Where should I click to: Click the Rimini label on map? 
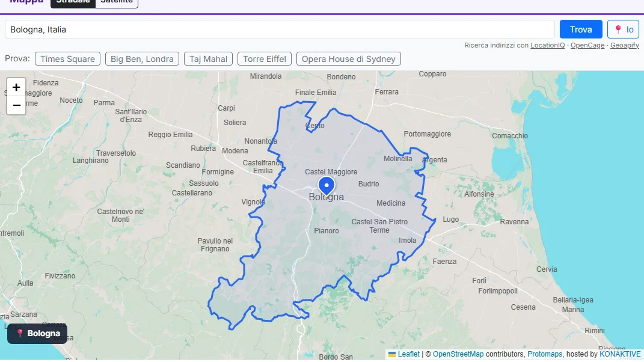pos(595,331)
